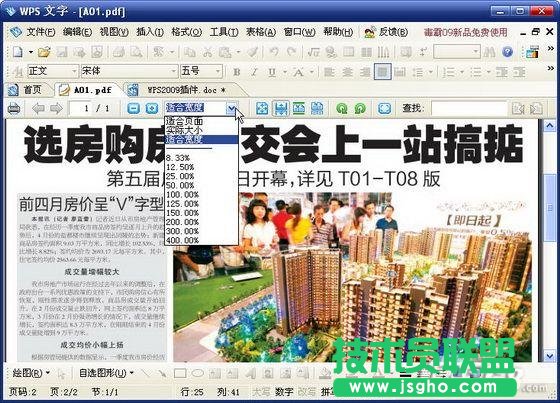Viewport: 560px width, 403px height.
Task: Switch to full screen view icon
Action: pos(384,108)
